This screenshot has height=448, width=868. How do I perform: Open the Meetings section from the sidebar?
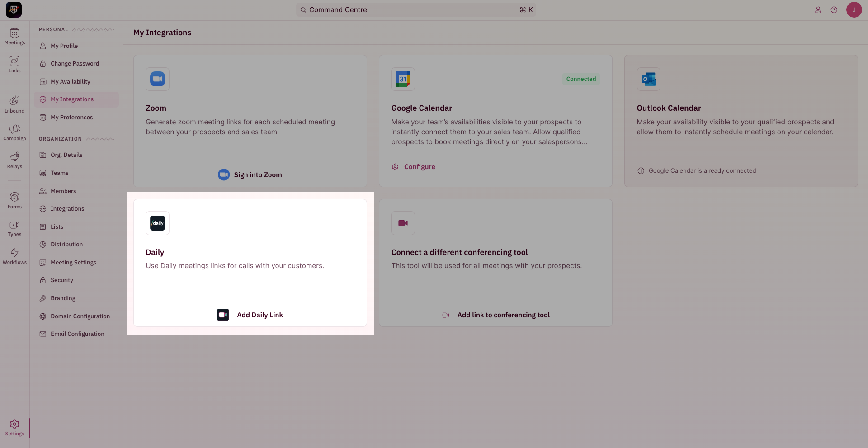click(14, 36)
